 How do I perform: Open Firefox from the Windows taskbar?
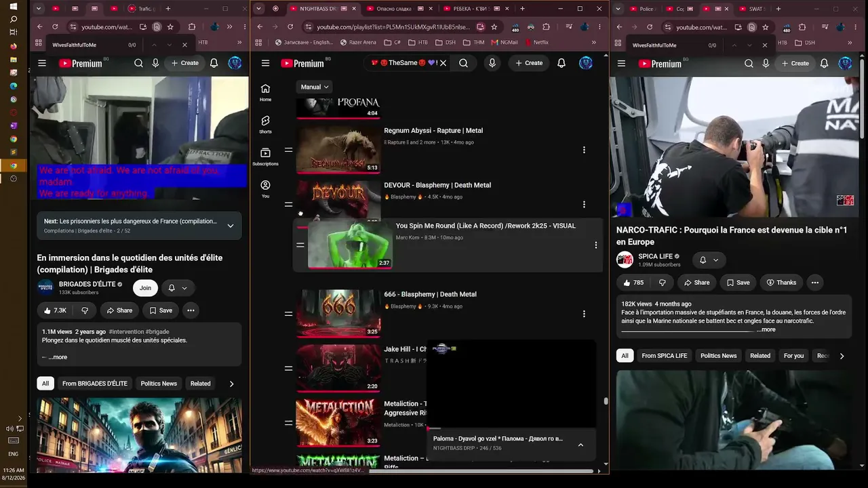(13, 46)
